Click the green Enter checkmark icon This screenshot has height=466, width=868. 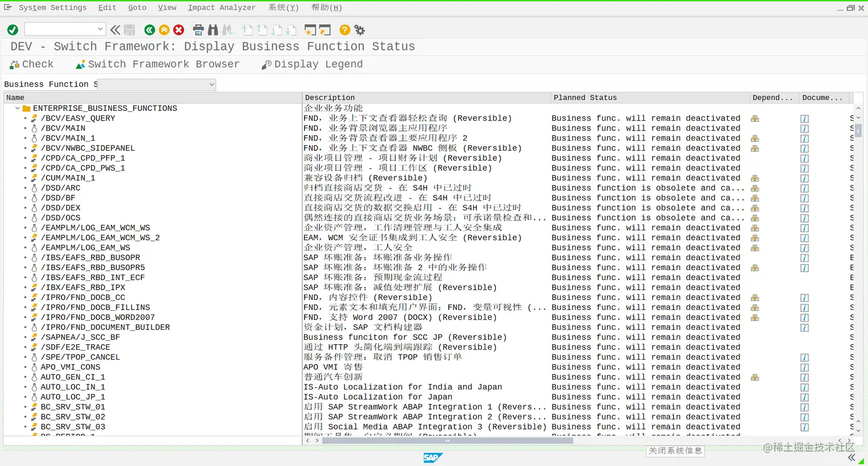[13, 30]
